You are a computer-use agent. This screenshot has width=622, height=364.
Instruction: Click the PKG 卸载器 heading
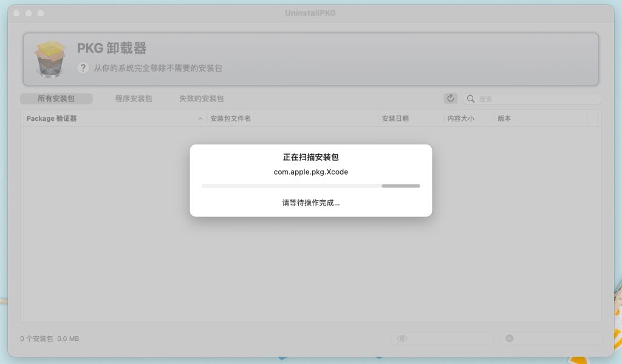pyautogui.click(x=112, y=48)
